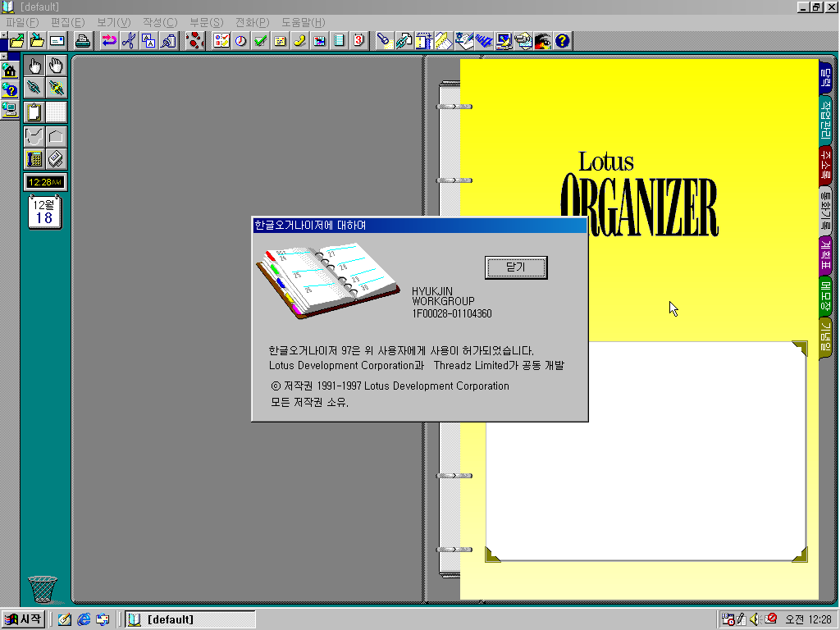This screenshot has height=630, width=840.
Task: Click the blue question mark help icon
Action: pos(562,41)
